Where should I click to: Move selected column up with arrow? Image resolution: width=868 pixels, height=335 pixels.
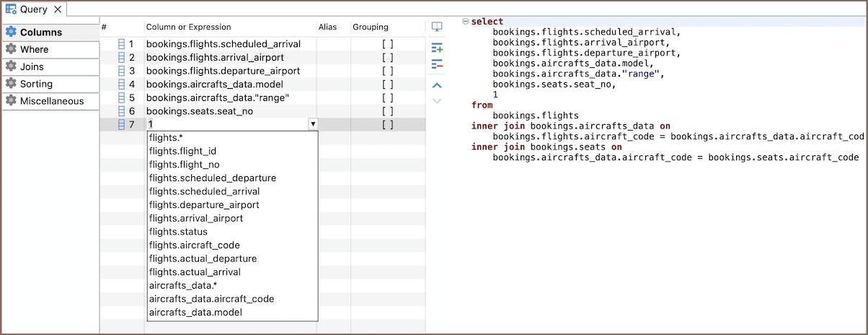coord(437,85)
